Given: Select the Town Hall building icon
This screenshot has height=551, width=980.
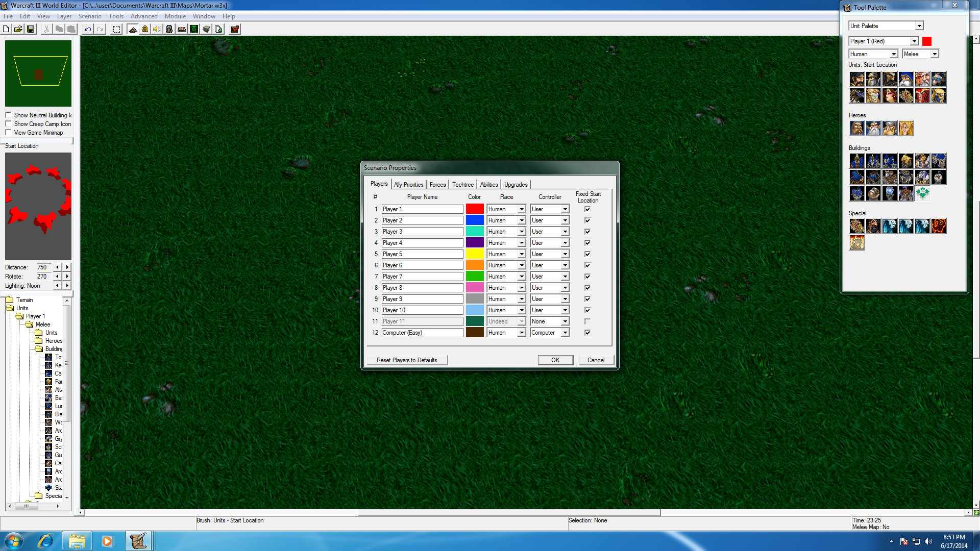Looking at the screenshot, I should (x=857, y=161).
